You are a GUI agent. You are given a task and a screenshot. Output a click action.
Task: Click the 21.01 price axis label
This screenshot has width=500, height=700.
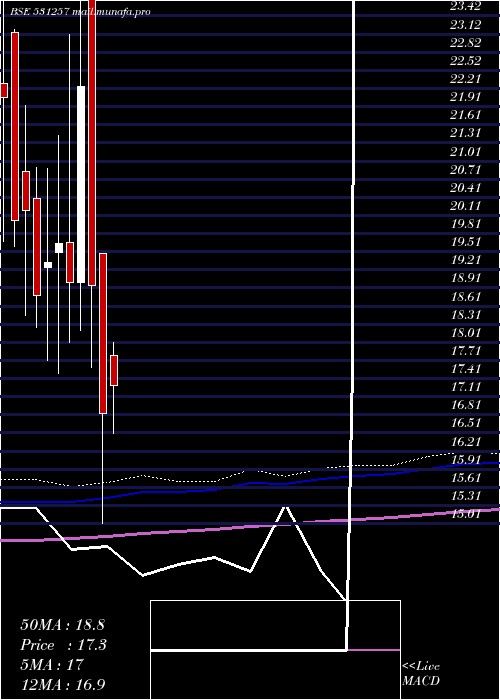click(465, 152)
